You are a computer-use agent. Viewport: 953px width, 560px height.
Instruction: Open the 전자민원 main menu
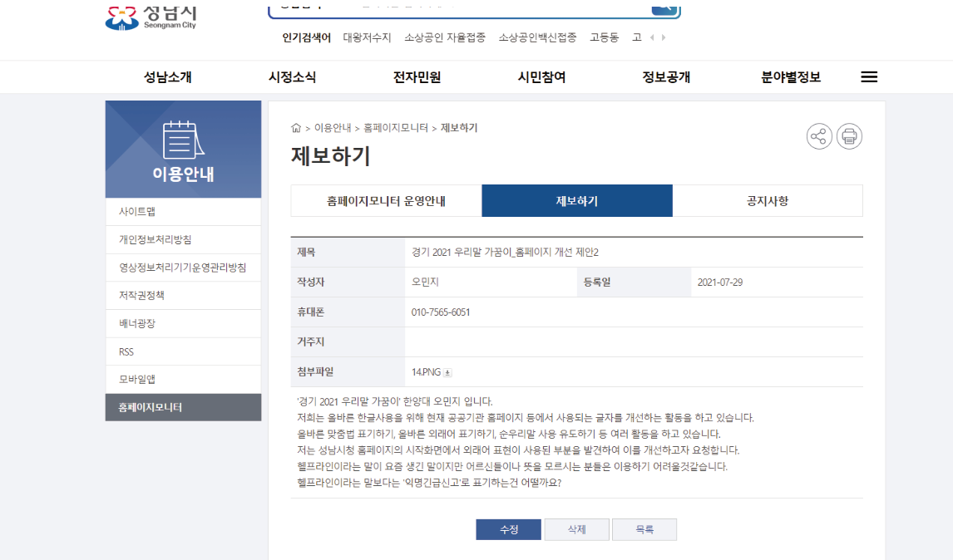point(417,77)
